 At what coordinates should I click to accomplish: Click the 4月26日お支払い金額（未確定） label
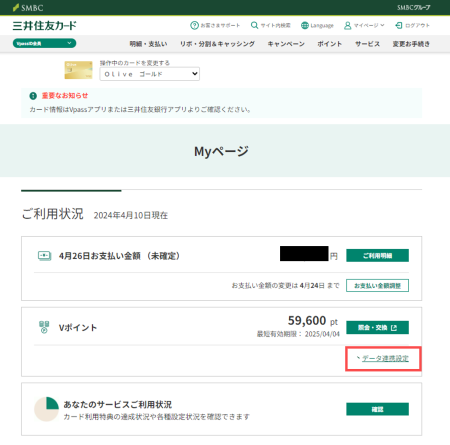tap(120, 256)
